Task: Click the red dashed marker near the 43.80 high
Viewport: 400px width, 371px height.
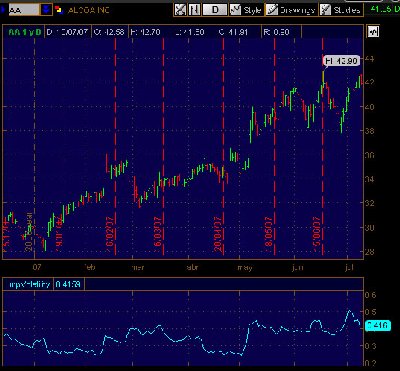Action: (x=323, y=147)
